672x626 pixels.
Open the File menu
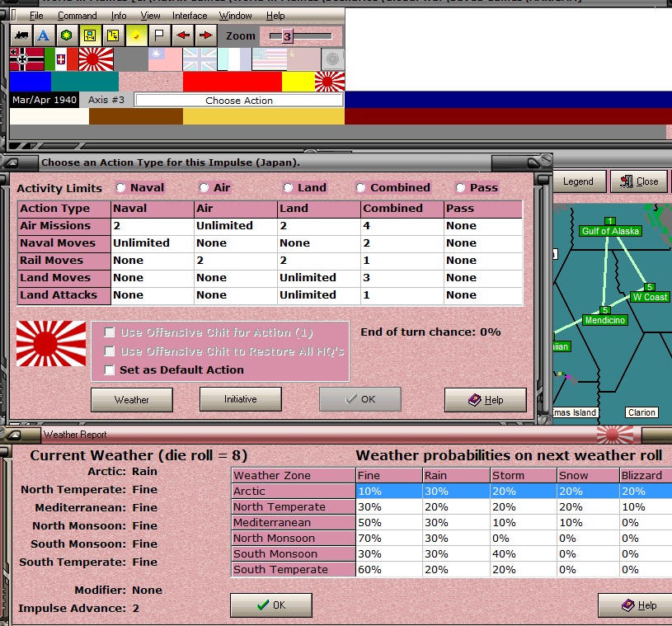tap(36, 16)
